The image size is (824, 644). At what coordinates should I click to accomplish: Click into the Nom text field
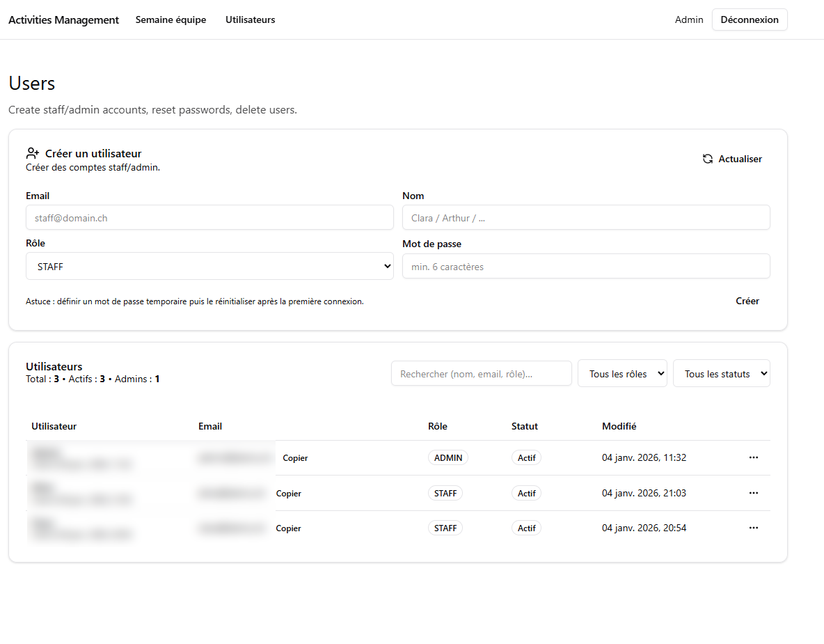coord(586,217)
